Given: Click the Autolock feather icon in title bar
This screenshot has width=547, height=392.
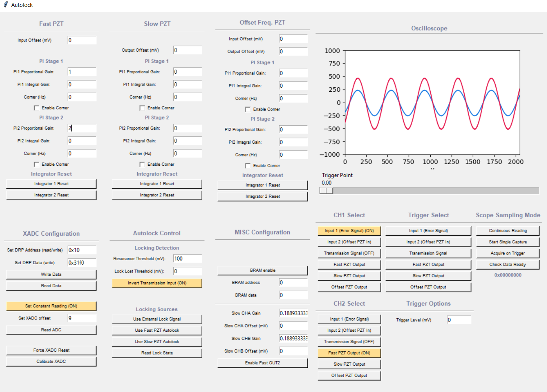Looking at the screenshot, I should click(x=5, y=5).
